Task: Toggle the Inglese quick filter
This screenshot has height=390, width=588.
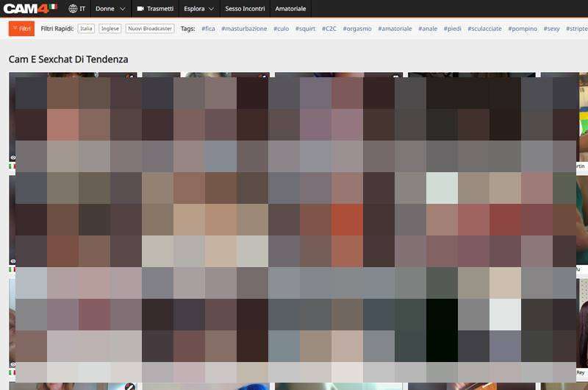Action: coord(110,29)
